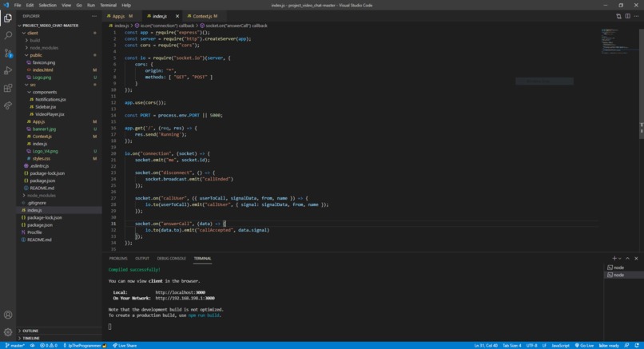
Task: Open the File menu
Action: pyautogui.click(x=18, y=6)
